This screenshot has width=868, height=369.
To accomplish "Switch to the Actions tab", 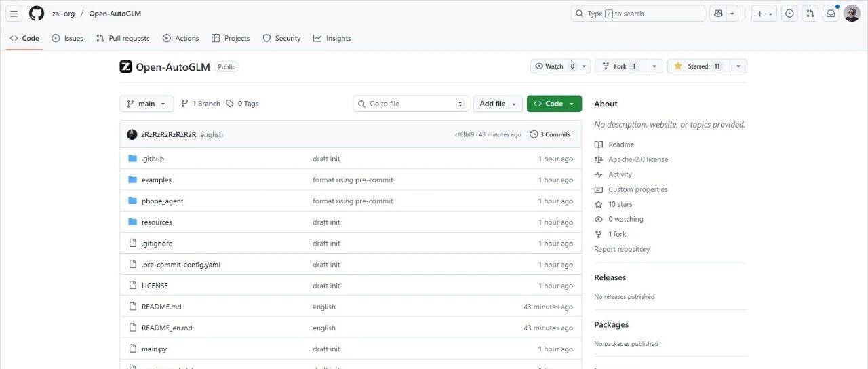I will 180,38.
